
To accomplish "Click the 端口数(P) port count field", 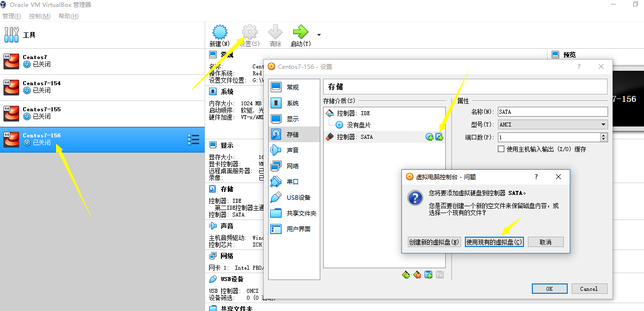I will [549, 137].
